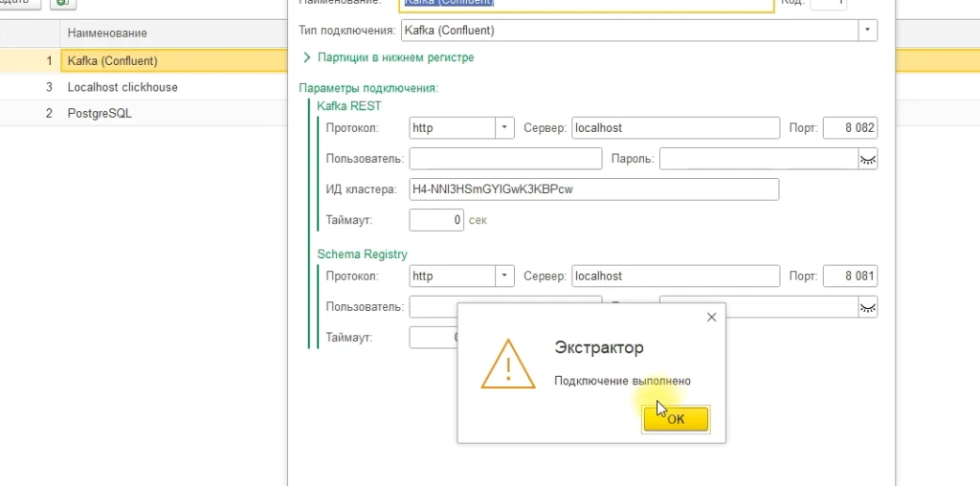980x486 pixels.
Task: Reveal Schema Registry password via eye icon
Action: pos(867,307)
